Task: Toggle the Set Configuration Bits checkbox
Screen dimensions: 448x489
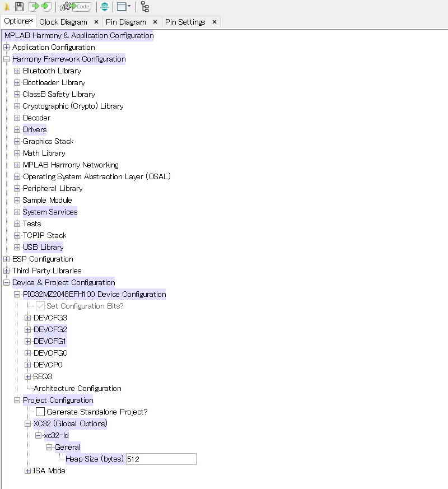Action: pos(40,306)
